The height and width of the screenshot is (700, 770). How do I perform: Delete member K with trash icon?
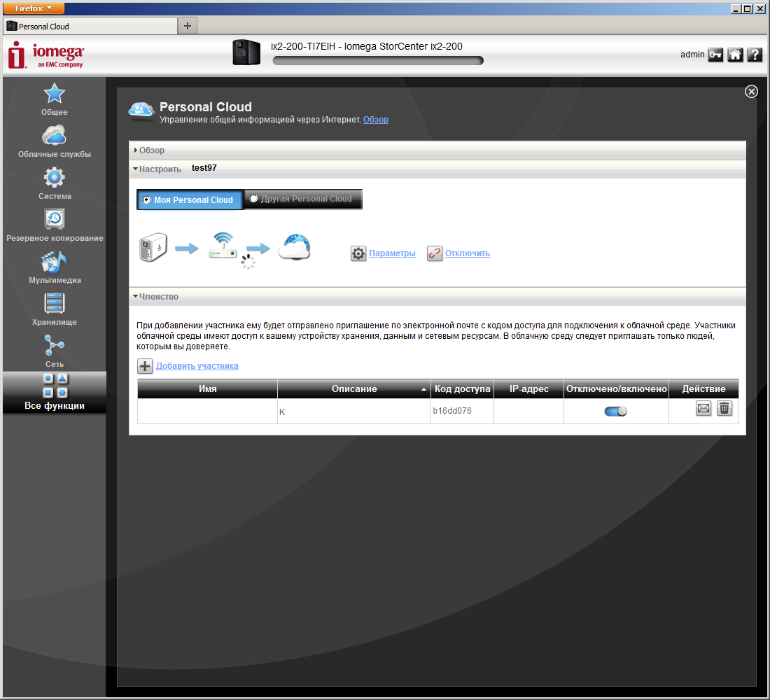(724, 408)
